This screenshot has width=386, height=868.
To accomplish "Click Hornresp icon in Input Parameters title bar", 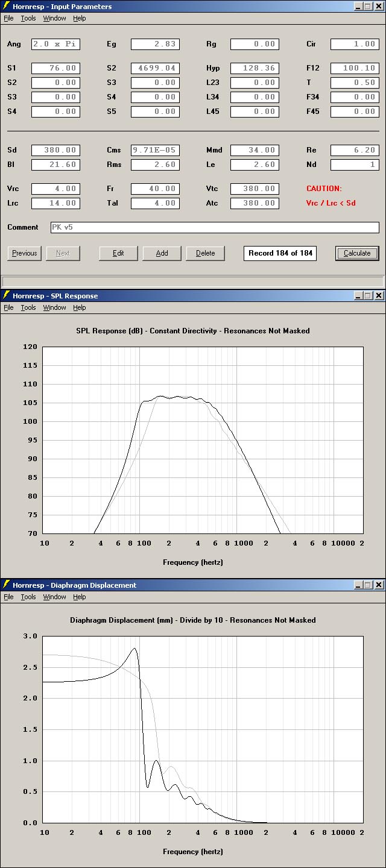I will (7, 7).
